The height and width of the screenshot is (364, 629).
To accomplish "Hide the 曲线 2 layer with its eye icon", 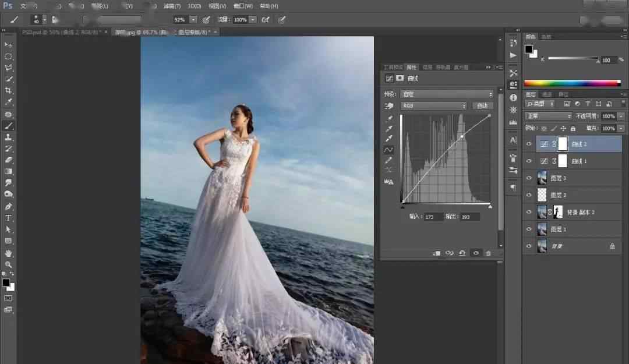I will [x=529, y=144].
